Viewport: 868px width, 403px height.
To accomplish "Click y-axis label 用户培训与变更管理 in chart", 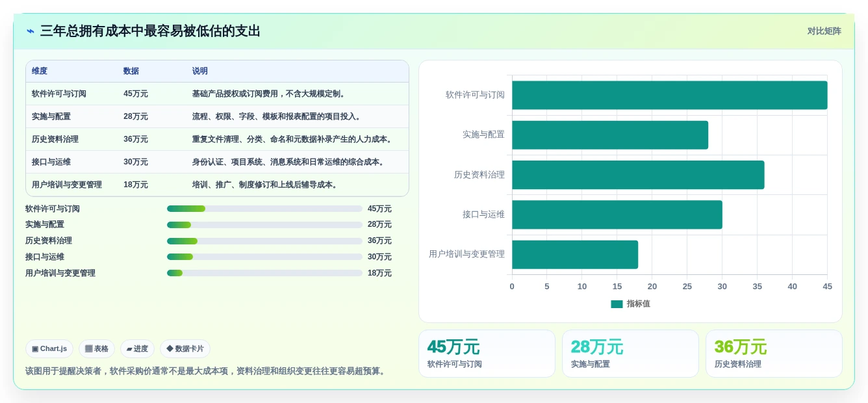I will point(466,254).
